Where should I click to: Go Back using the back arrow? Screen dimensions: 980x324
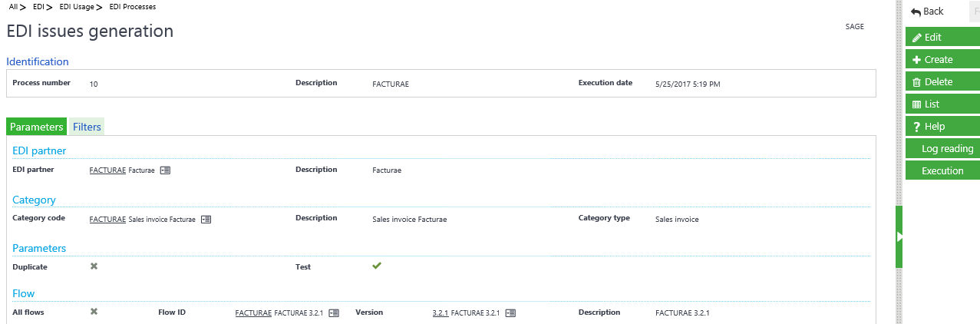pyautogui.click(x=928, y=12)
